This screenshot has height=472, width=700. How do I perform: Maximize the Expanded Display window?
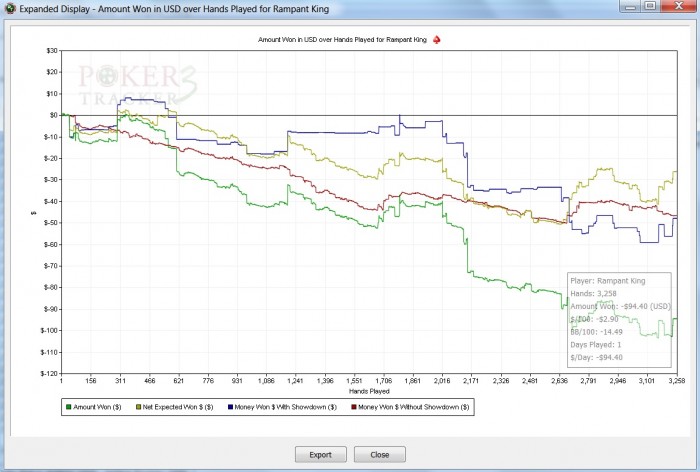coord(650,6)
